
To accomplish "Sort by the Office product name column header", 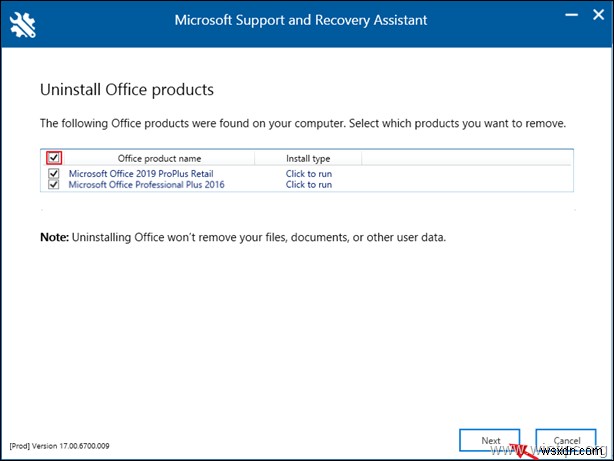I will (159, 158).
